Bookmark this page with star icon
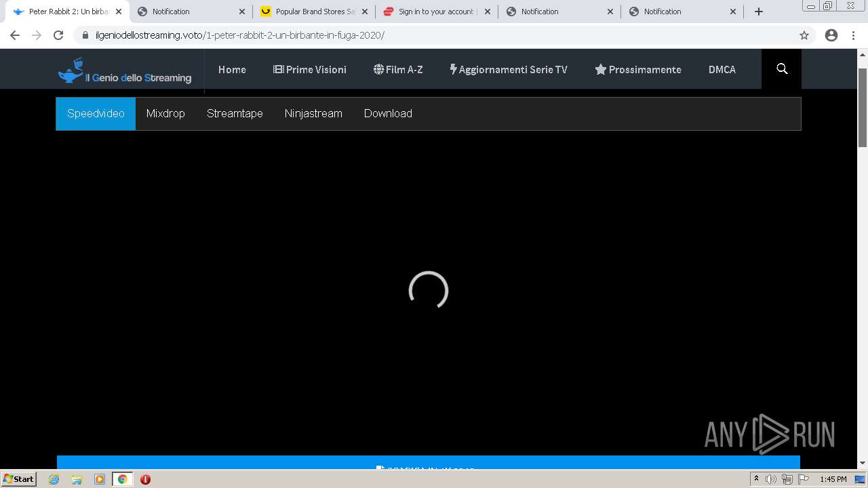868x488 pixels. pos(804,35)
